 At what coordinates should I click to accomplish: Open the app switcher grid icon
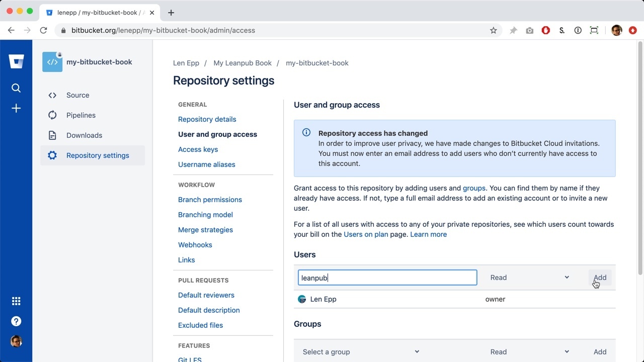pos(16,301)
